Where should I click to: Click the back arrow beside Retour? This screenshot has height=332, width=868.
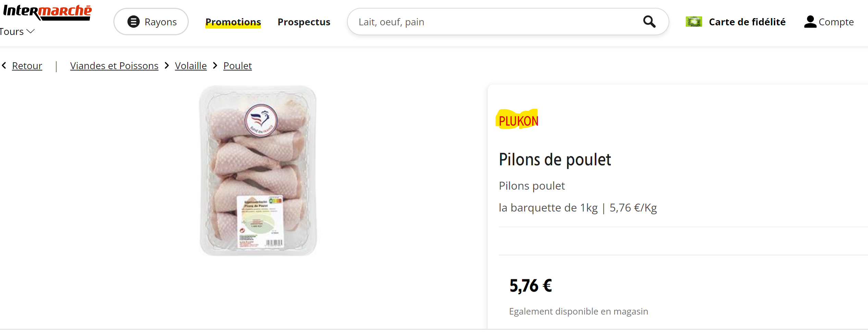[x=4, y=65]
